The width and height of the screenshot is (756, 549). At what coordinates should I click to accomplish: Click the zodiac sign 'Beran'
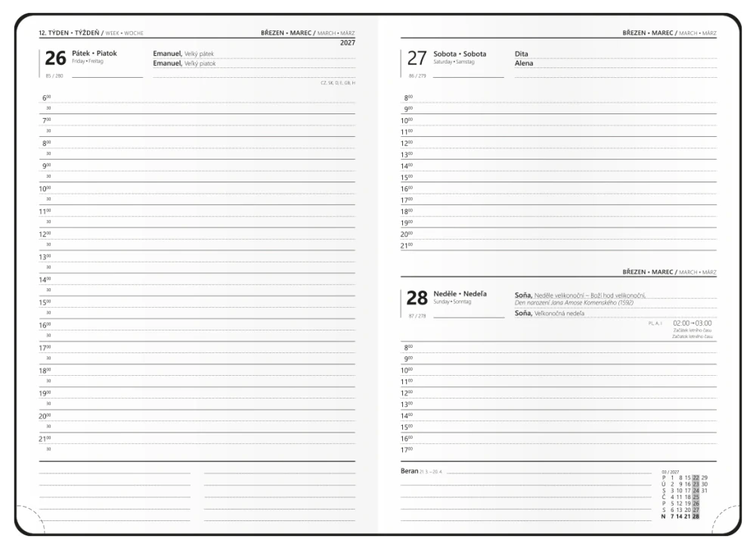pos(409,471)
